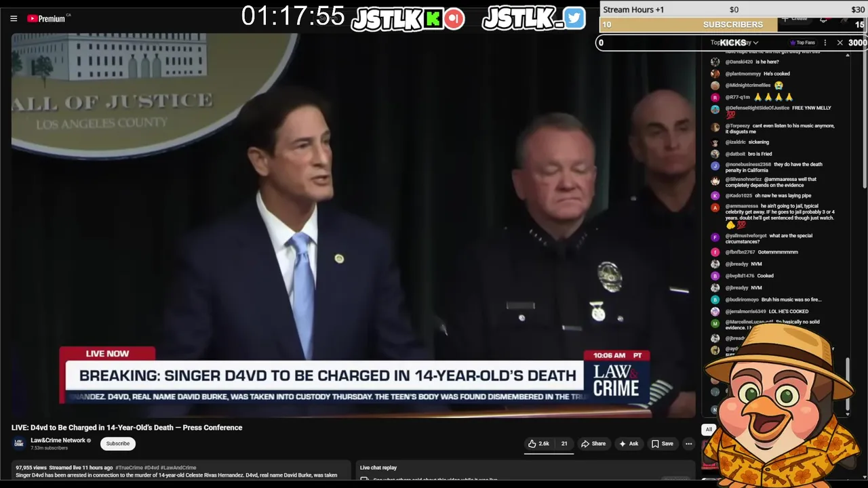This screenshot has width=868, height=488.
Task: Open chat options three-dot menu
Action: [825, 43]
